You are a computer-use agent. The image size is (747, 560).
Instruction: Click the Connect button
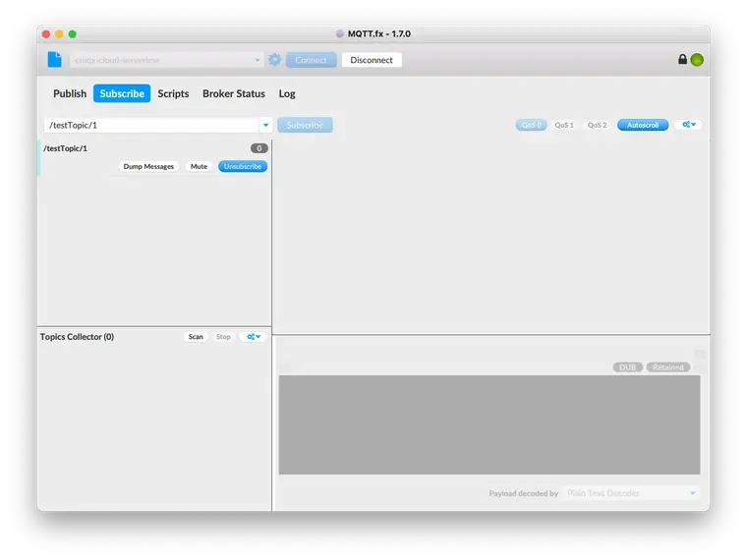pos(311,60)
